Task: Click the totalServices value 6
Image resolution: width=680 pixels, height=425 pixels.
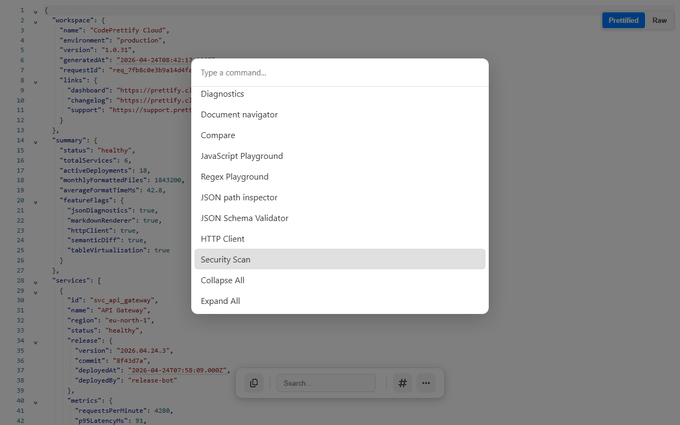Action: tap(126, 160)
